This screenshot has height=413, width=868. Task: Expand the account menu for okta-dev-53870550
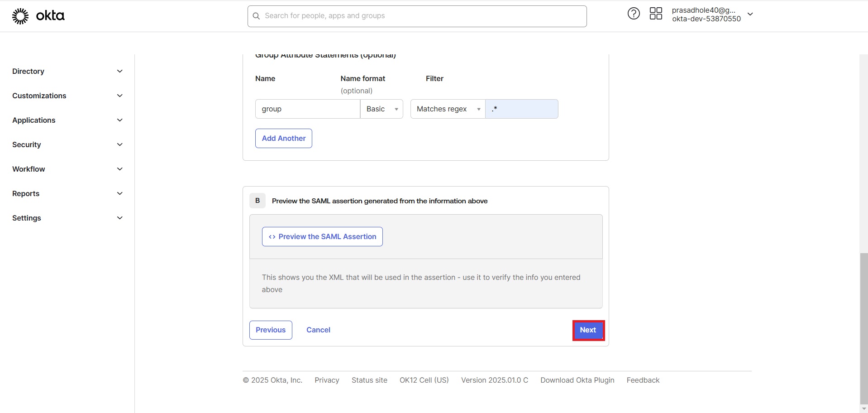pos(750,14)
